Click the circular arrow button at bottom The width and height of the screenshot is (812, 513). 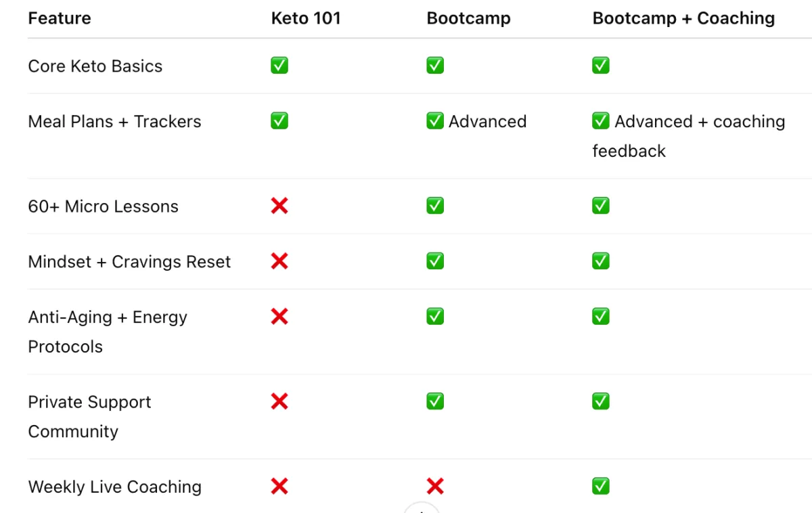point(422,508)
